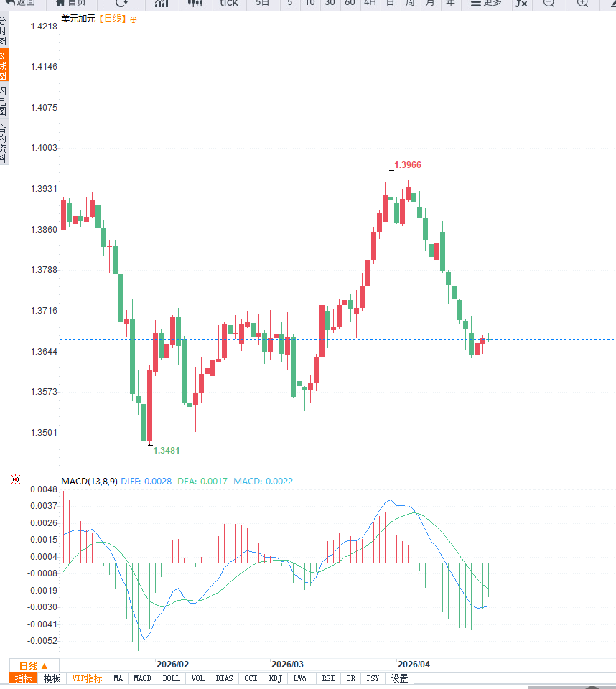Switch to 分时图 side tab
This screenshot has width=616, height=689.
click(x=4, y=31)
